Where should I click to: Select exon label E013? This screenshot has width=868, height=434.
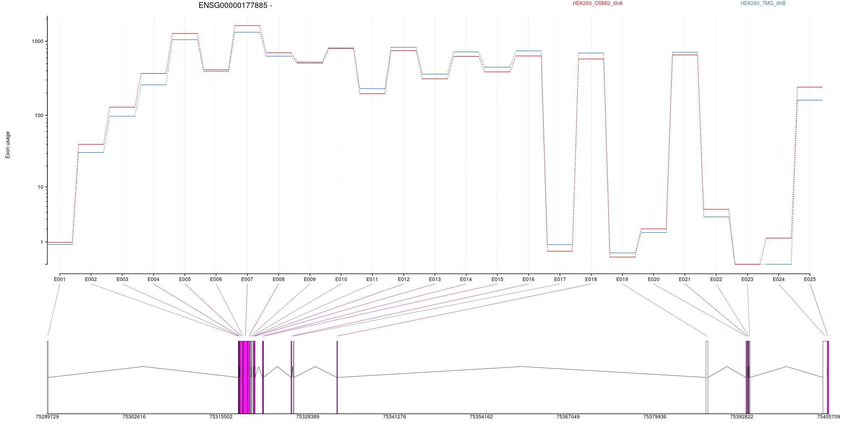[x=435, y=279]
